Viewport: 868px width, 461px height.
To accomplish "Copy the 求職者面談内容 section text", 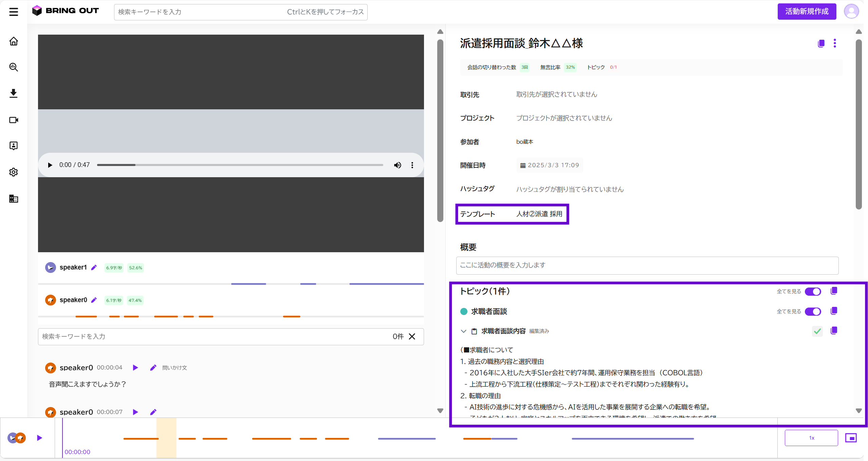I will tap(834, 331).
